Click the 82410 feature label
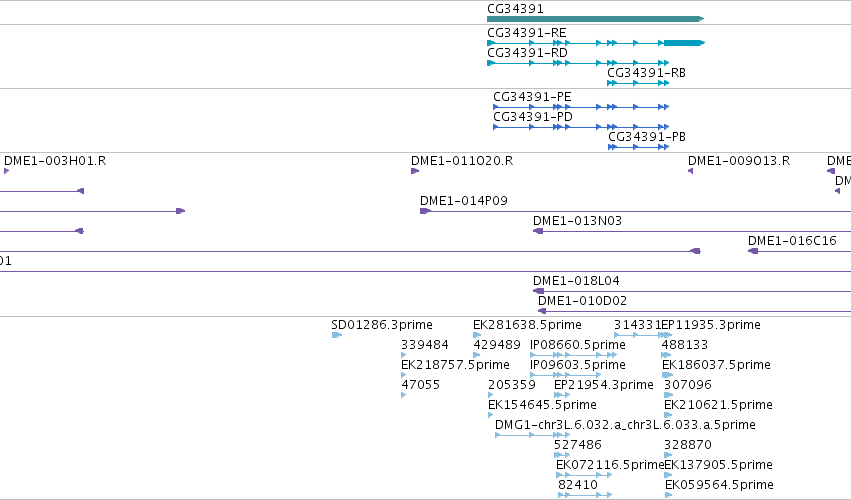The image size is (851, 500). point(578,485)
